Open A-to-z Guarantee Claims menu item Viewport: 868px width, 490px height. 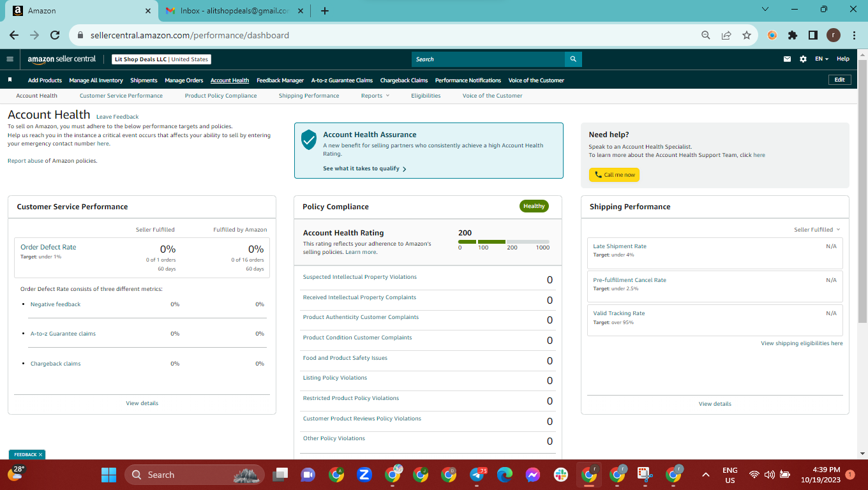(342, 80)
